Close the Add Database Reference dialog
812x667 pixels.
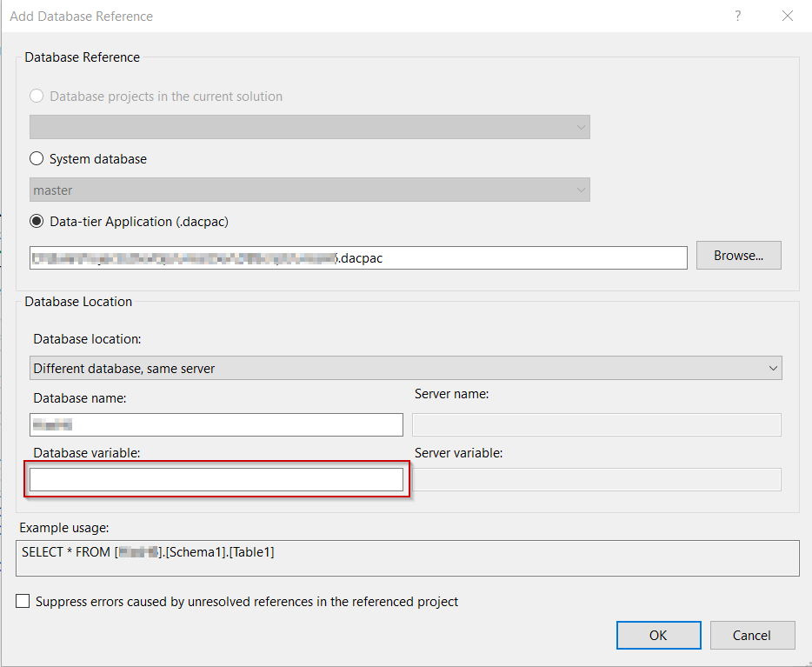click(788, 16)
